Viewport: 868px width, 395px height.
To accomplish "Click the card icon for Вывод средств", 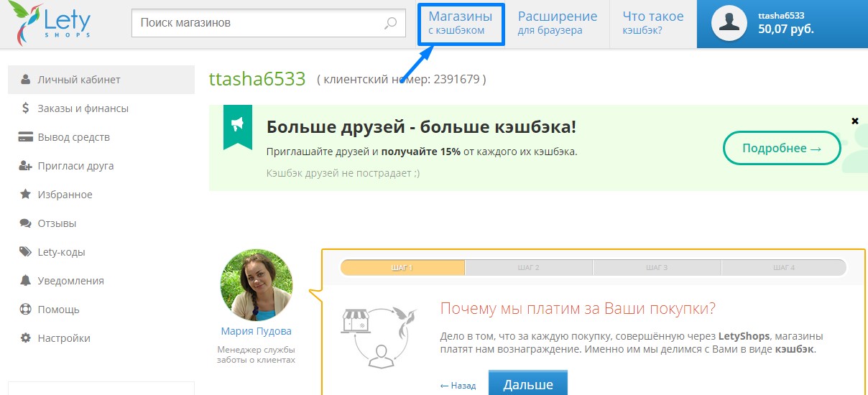I will (x=25, y=137).
